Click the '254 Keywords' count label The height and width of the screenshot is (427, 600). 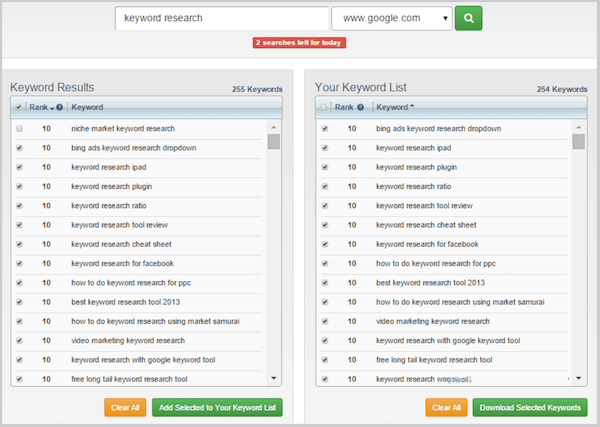(x=562, y=90)
